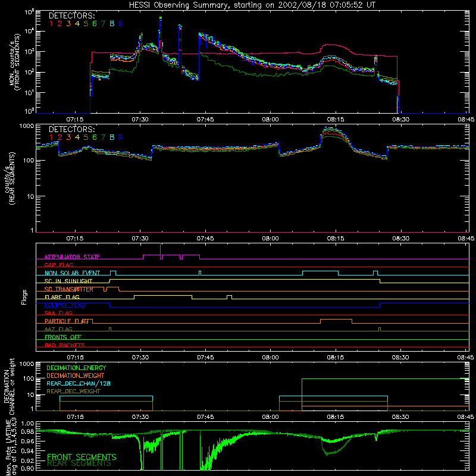Click the 1000 y-axis tick on the rear segments plot
Screen dimensions: 476x476
(26, 126)
